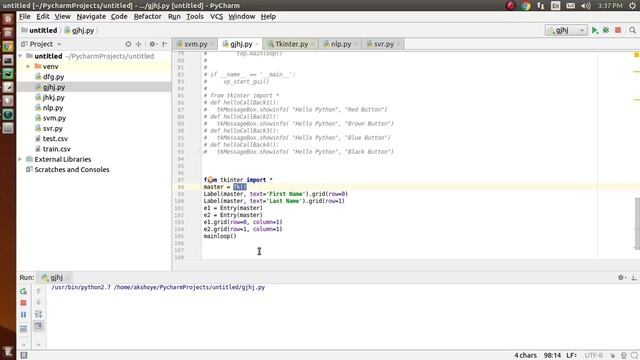Click the locate current file target icon in Project panel
Screen dimensions: 640x360
pyautogui.click(x=128, y=44)
